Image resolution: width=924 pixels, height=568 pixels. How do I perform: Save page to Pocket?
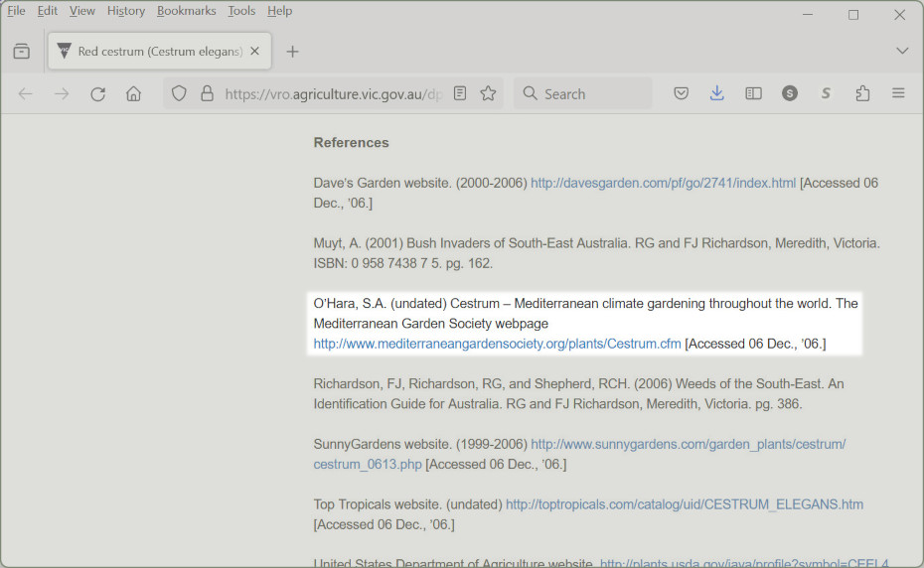tap(682, 93)
